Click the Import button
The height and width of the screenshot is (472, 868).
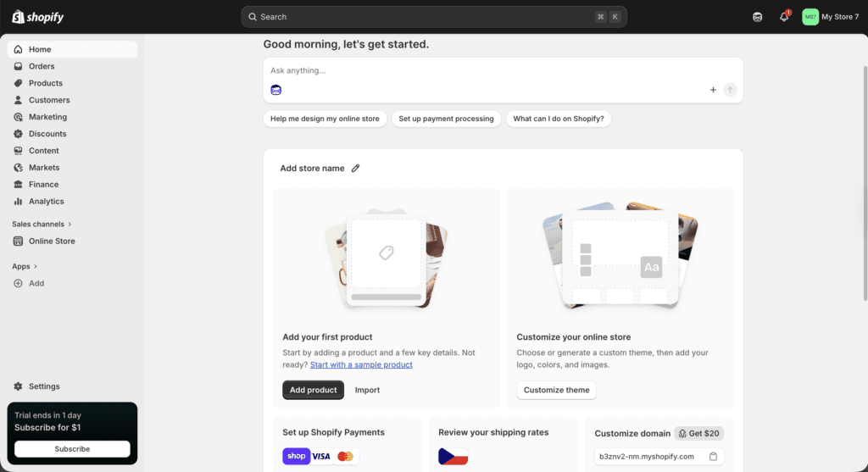point(367,390)
